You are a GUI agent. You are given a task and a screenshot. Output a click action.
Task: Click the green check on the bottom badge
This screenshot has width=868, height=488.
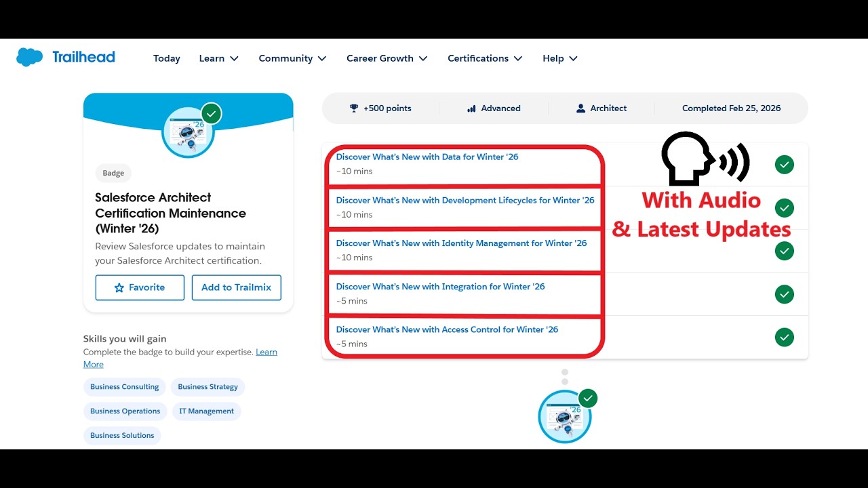point(588,398)
